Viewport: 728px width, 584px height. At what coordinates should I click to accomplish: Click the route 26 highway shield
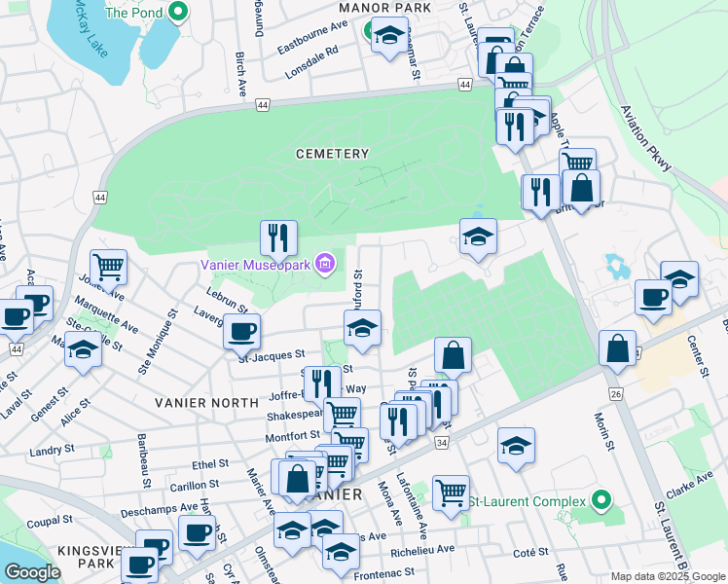pyautogui.click(x=616, y=394)
